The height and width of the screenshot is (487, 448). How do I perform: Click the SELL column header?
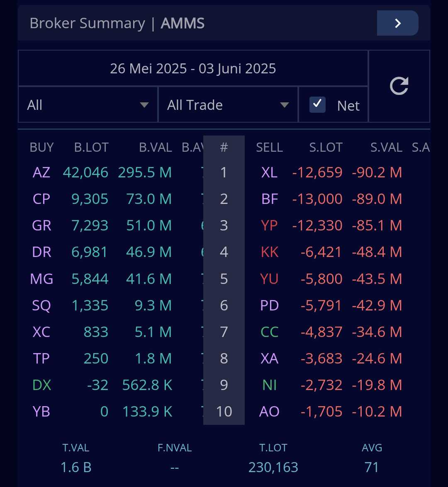(x=269, y=148)
